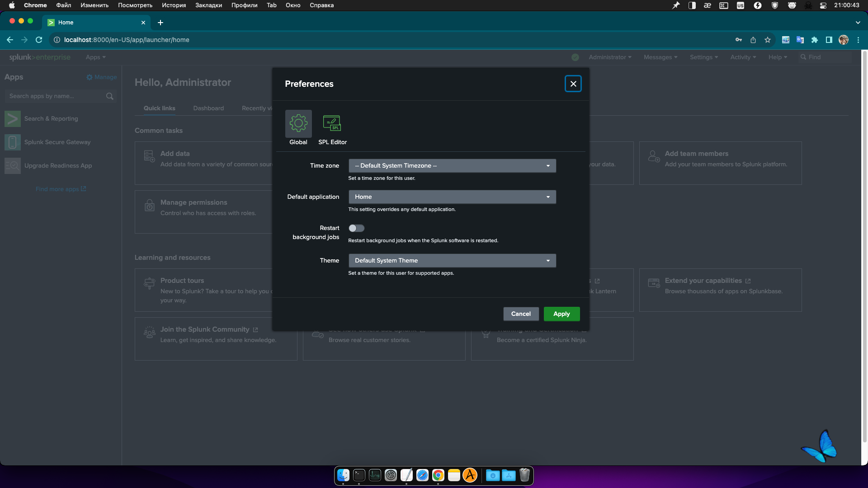Open Splunk Secure Gateway app icon
The image size is (868, 488).
13,142
